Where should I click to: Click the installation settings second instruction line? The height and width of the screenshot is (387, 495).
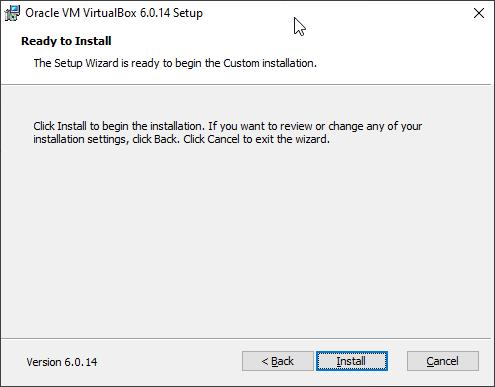point(181,139)
